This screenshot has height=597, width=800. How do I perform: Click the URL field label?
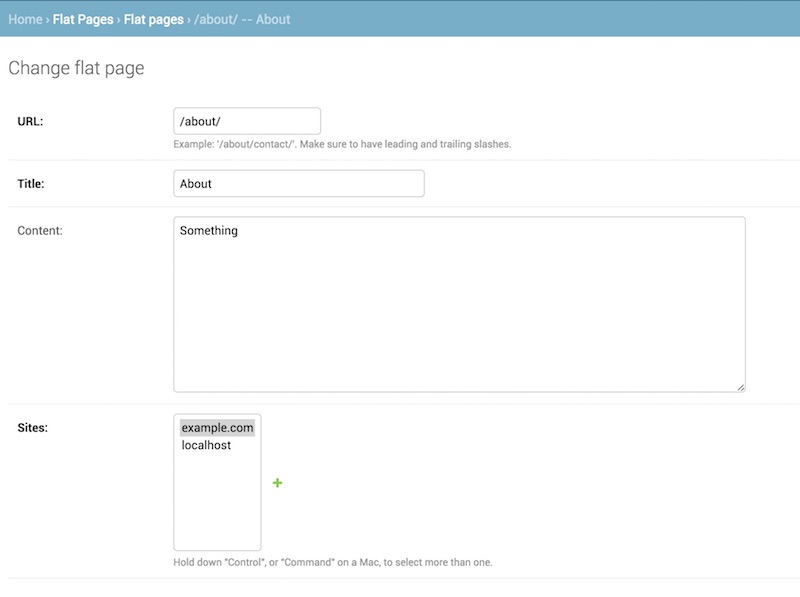click(x=31, y=121)
